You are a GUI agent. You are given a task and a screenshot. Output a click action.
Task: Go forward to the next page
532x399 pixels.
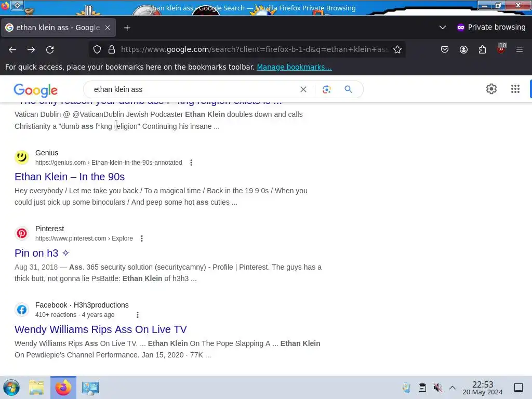[31, 49]
